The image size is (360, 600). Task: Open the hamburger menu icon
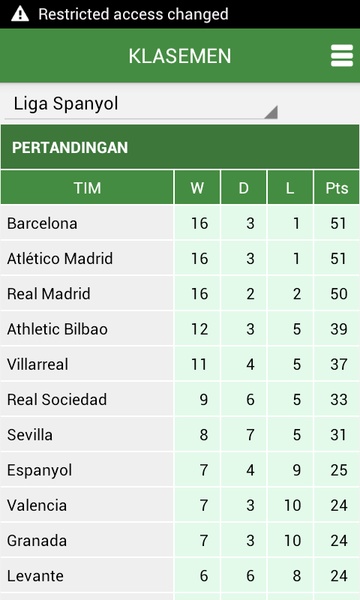(342, 56)
